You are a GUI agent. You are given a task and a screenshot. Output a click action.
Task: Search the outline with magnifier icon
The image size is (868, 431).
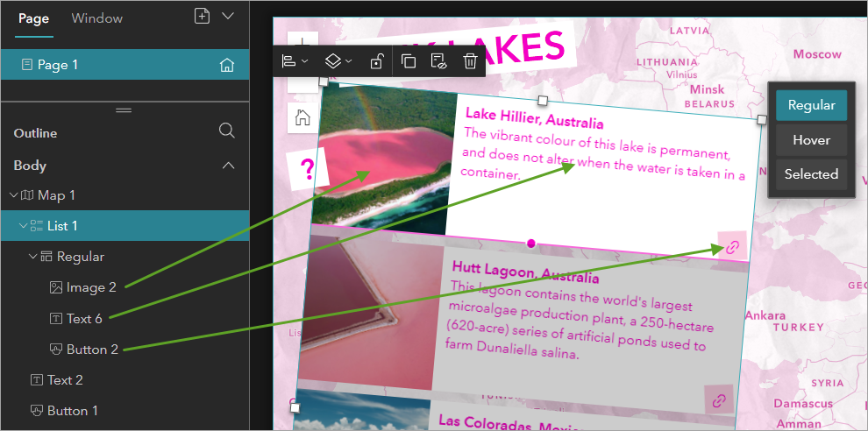click(x=226, y=131)
